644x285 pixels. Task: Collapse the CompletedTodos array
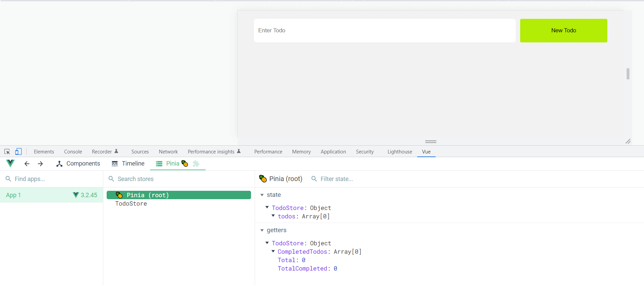tap(273, 251)
